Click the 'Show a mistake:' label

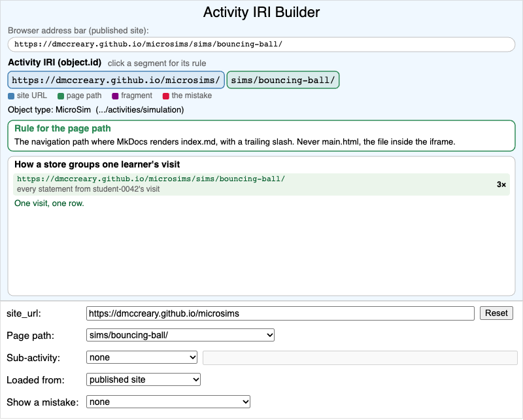click(42, 402)
